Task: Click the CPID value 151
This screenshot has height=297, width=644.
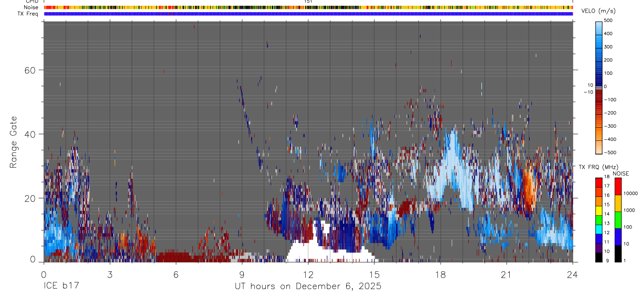Action: (x=308, y=2)
